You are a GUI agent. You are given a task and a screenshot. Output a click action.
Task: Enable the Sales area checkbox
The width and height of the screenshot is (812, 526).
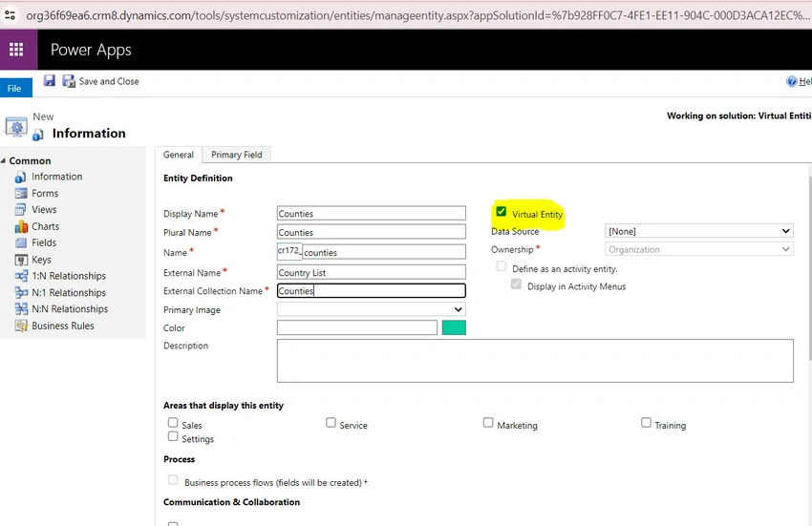173,423
